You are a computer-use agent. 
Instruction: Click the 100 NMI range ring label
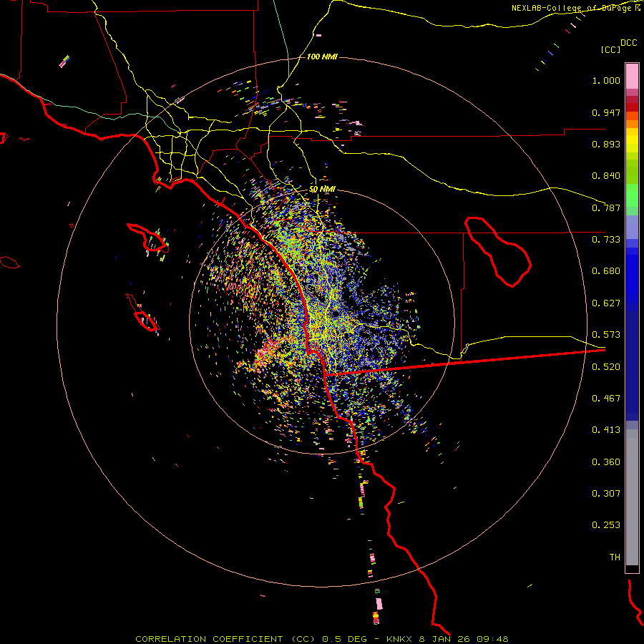(x=322, y=57)
